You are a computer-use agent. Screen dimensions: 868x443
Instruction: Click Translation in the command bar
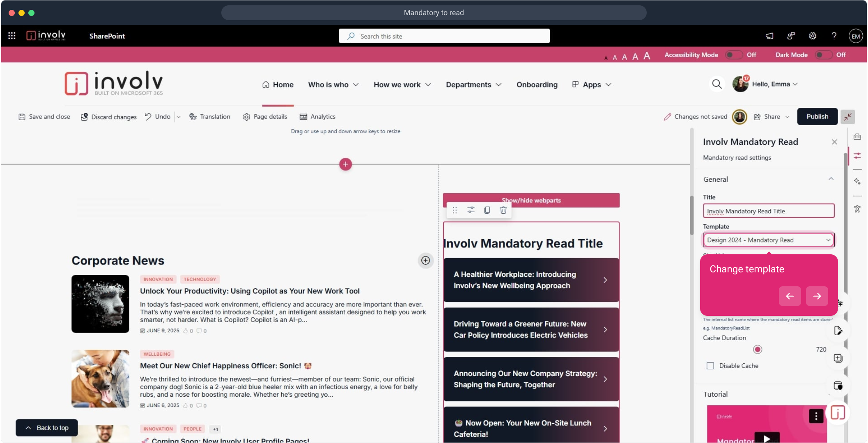[210, 117]
